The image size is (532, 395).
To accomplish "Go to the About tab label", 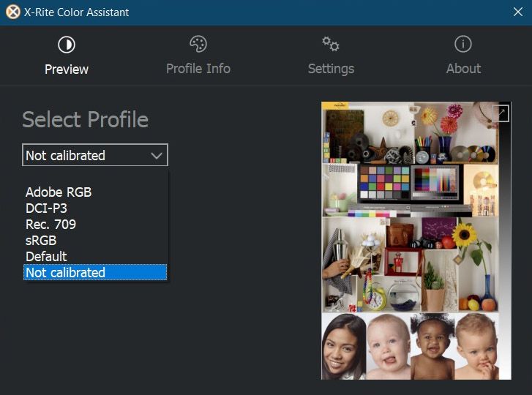I will click(463, 69).
